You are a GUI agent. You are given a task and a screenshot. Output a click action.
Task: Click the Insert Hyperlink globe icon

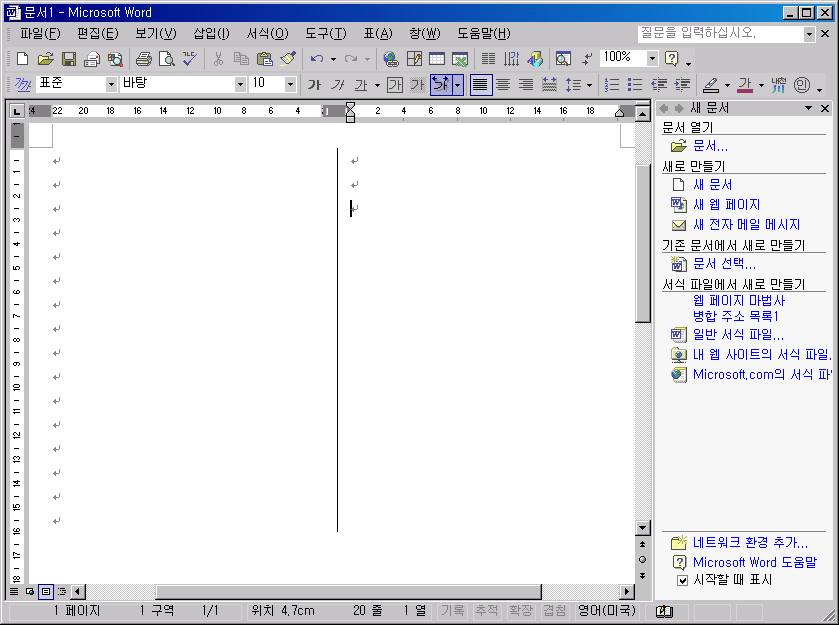pos(391,58)
